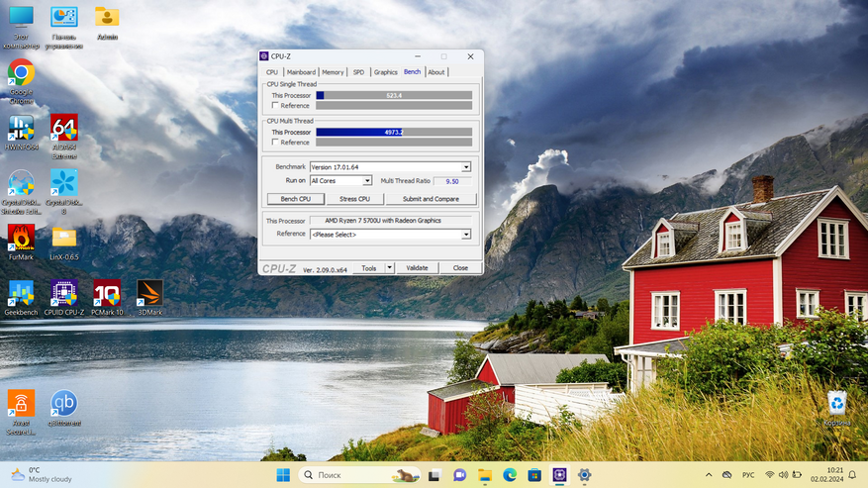Enable the Multi Thread Reference checkbox

[275, 142]
